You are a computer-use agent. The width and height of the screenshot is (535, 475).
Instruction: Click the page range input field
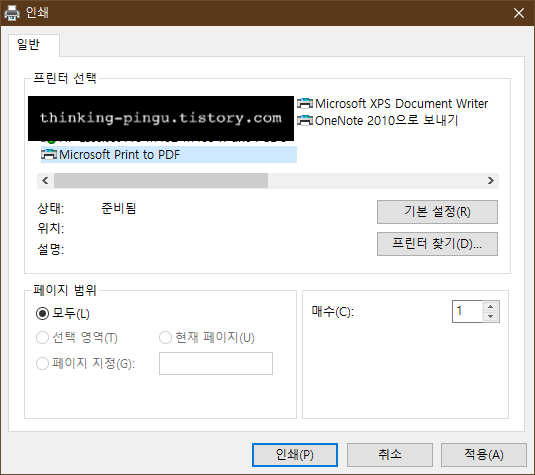[216, 363]
